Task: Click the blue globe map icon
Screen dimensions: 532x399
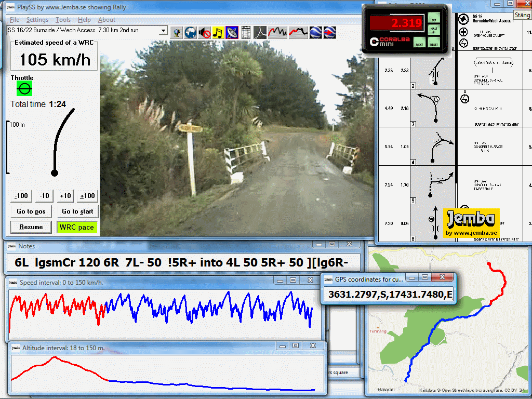Action: point(191,33)
